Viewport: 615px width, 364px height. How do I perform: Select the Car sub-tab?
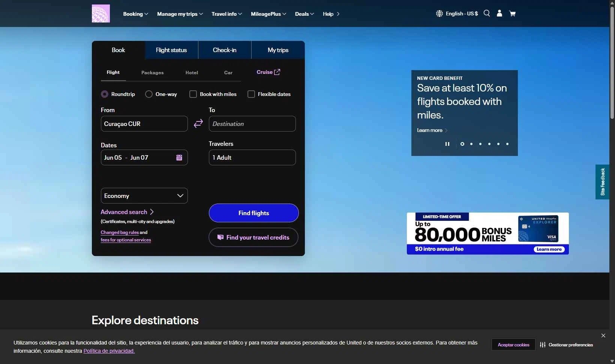(x=228, y=73)
